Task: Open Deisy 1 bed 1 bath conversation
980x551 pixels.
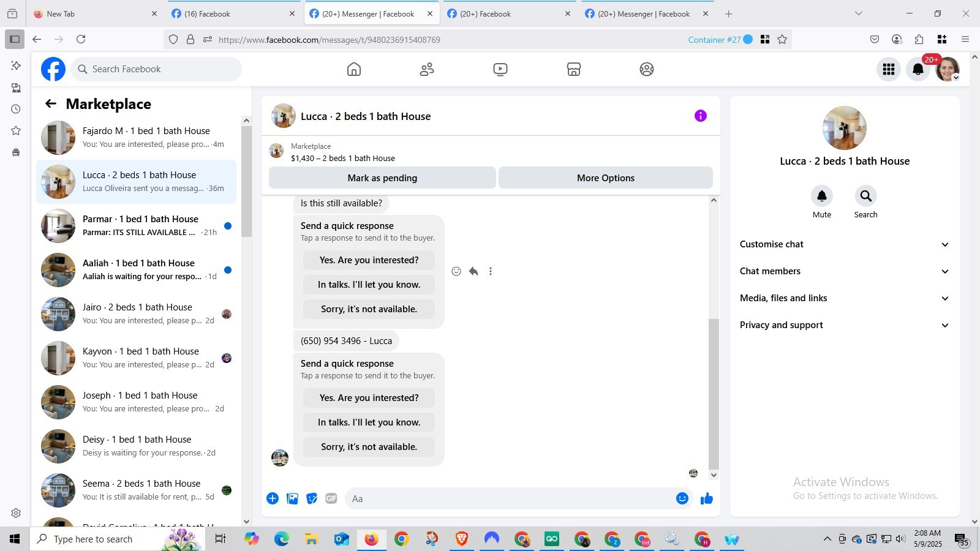Action: (x=136, y=446)
